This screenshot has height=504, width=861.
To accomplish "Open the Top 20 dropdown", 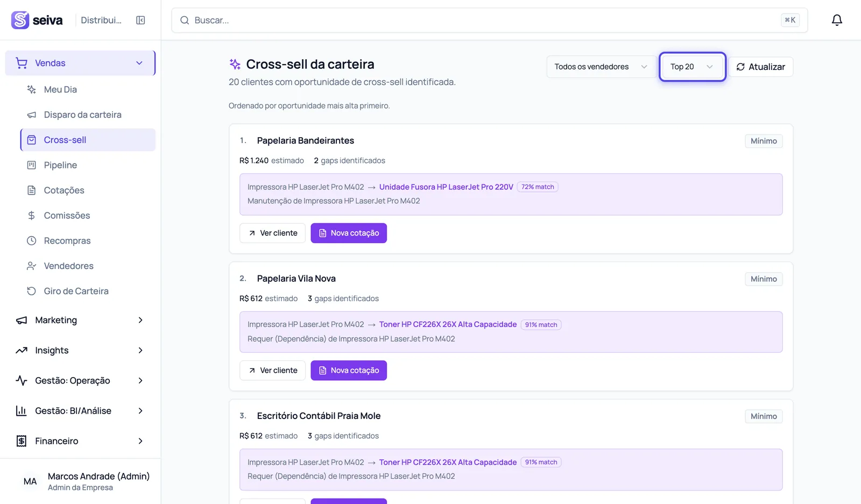I will [x=693, y=67].
